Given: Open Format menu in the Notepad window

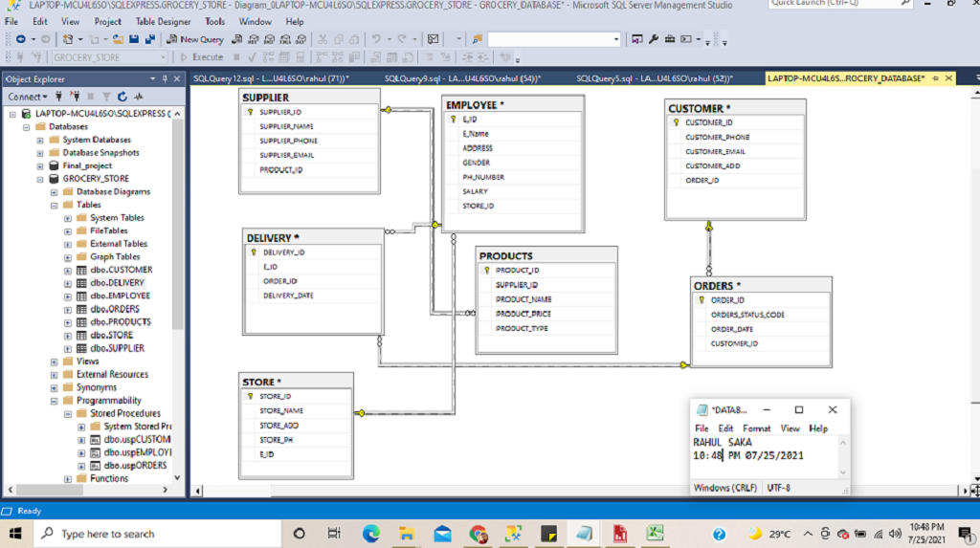Looking at the screenshot, I should coord(756,428).
